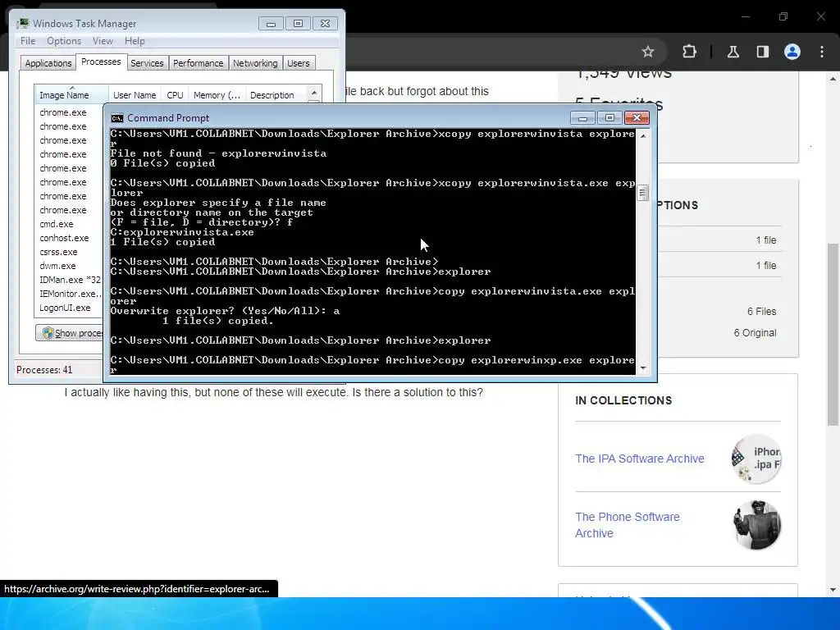Open Task Manager View menu
The height and width of the screenshot is (630, 840).
(103, 41)
